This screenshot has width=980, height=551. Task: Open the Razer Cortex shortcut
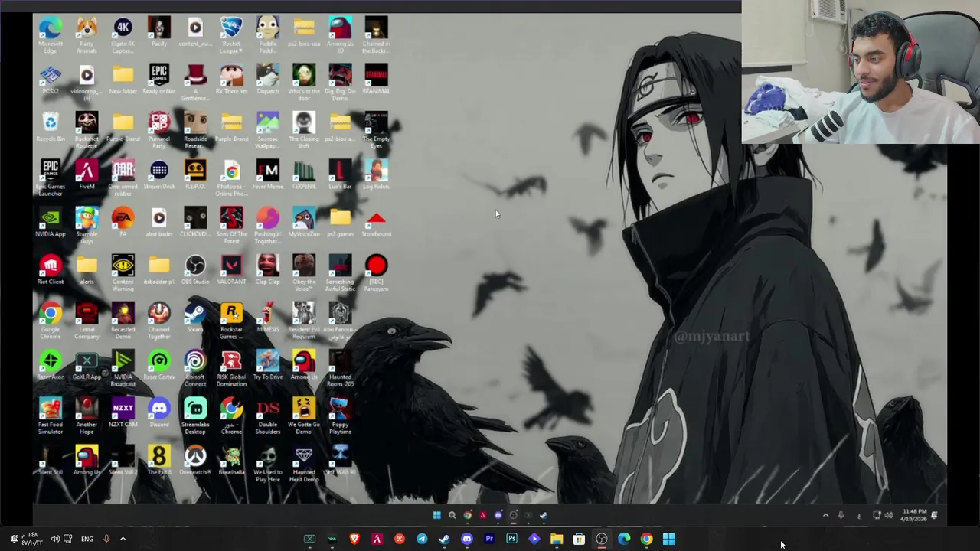click(159, 364)
